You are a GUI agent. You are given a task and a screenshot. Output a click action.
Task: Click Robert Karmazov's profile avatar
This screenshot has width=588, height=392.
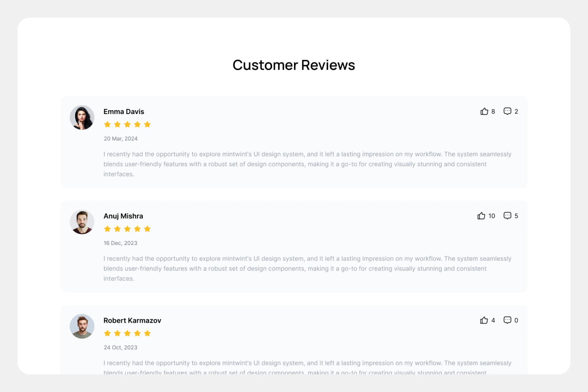pyautogui.click(x=82, y=326)
